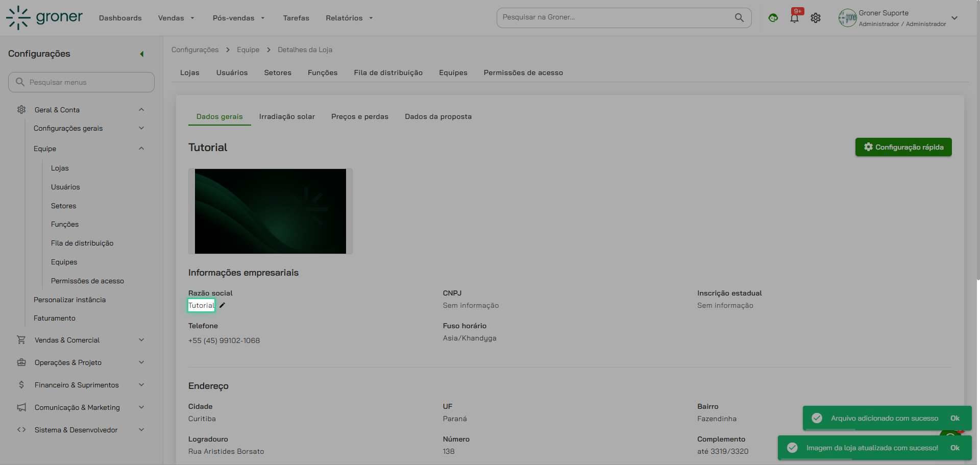Expand Operações & Projeto section

(141, 362)
